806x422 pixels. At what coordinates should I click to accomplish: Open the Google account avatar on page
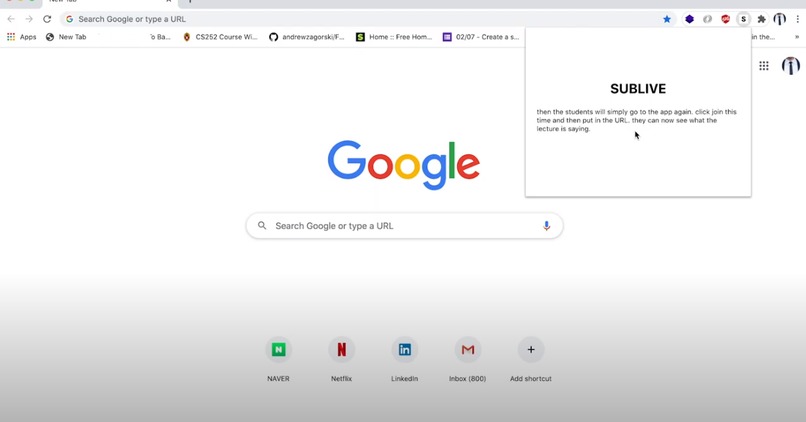[x=791, y=66]
